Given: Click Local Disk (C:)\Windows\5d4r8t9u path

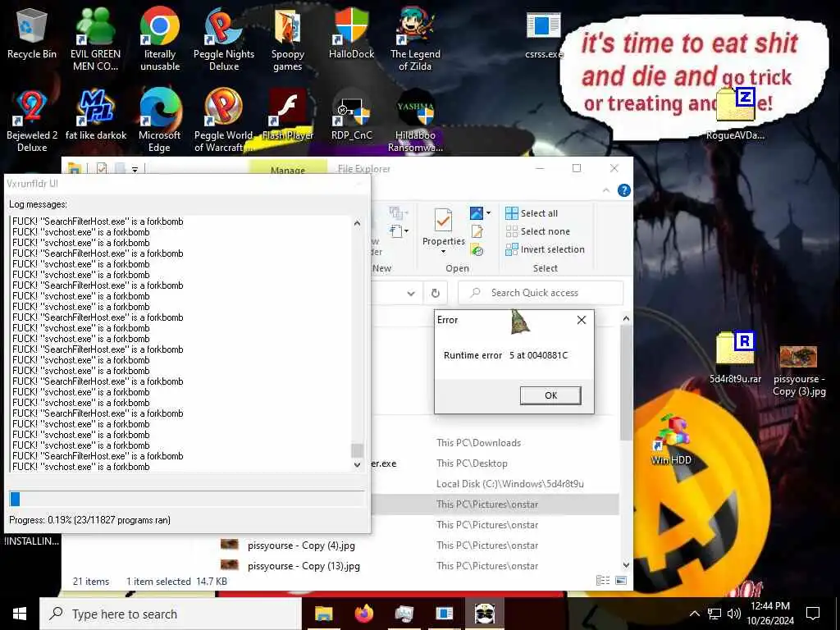Looking at the screenshot, I should coord(510,484).
